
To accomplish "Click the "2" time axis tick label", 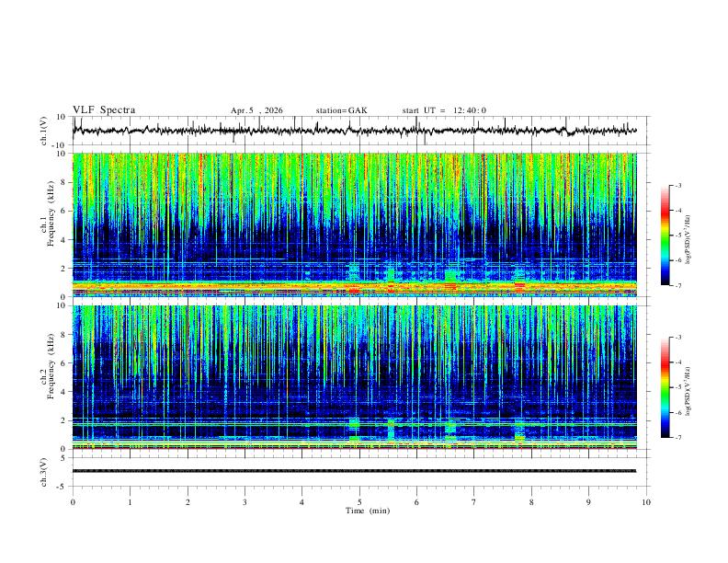I will pos(188,502).
